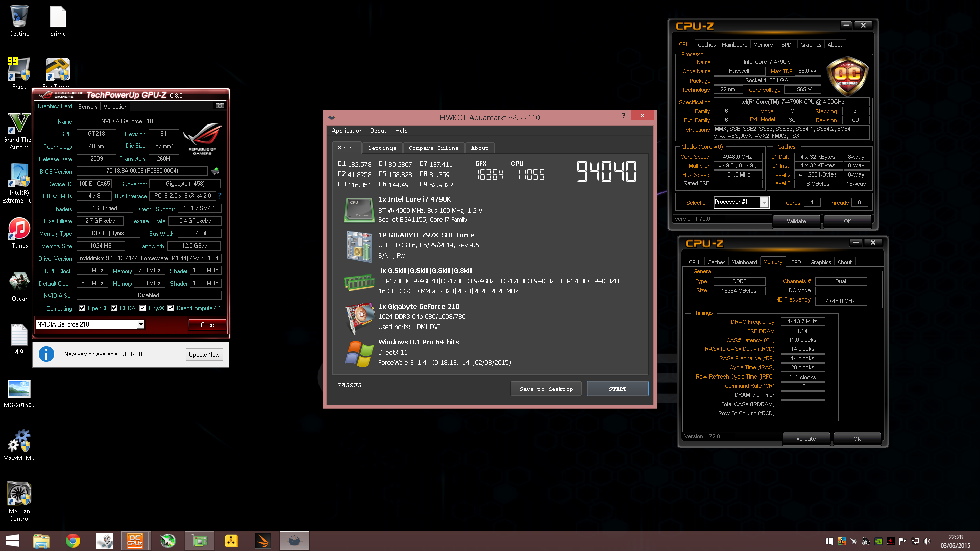Click Update Now for GPU-Z

(x=204, y=354)
